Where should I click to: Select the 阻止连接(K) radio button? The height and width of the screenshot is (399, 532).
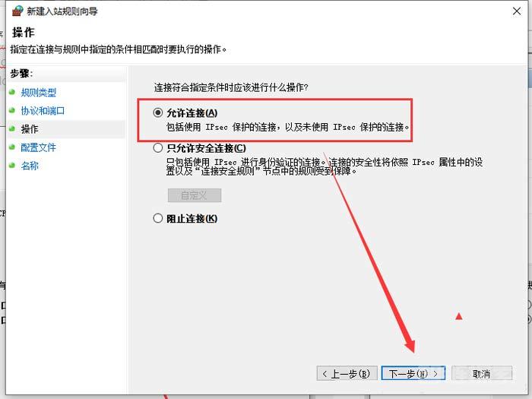pos(158,218)
